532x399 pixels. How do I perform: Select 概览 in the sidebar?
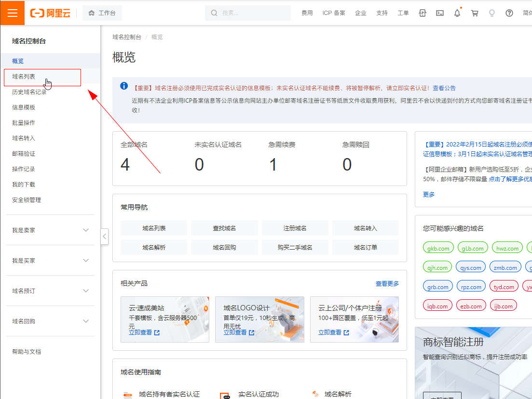(x=50, y=61)
